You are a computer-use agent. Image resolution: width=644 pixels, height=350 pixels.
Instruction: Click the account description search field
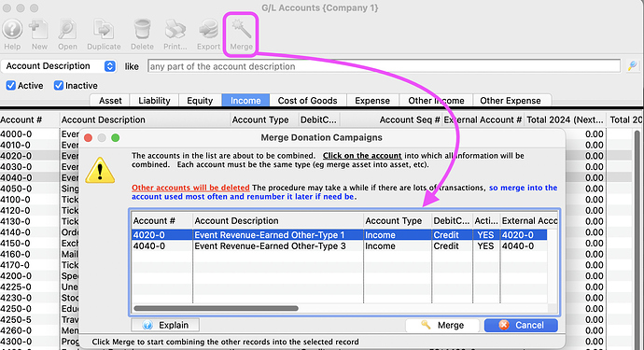[x=384, y=66]
